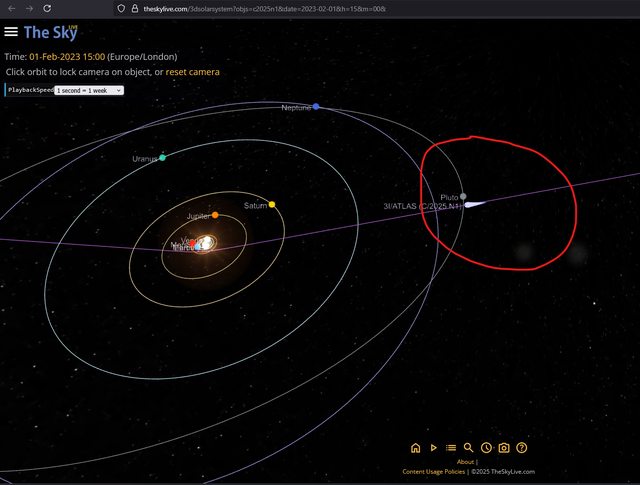Go back in browser history

click(11, 9)
